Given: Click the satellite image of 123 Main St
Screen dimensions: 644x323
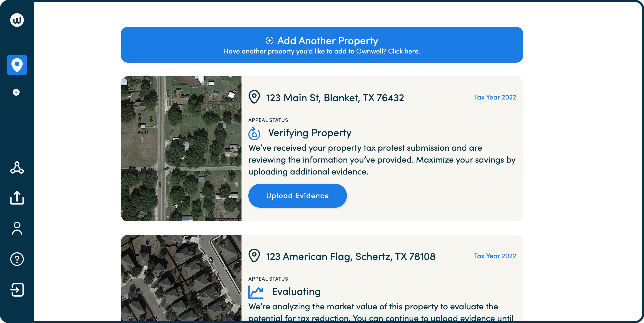Looking at the screenshot, I should [181, 149].
